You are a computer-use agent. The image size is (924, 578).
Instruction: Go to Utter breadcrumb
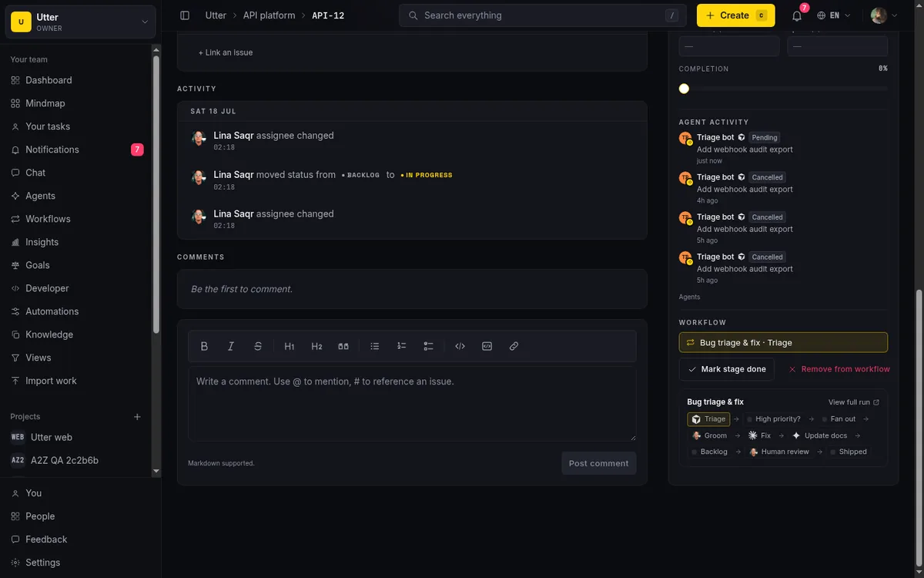pyautogui.click(x=216, y=15)
